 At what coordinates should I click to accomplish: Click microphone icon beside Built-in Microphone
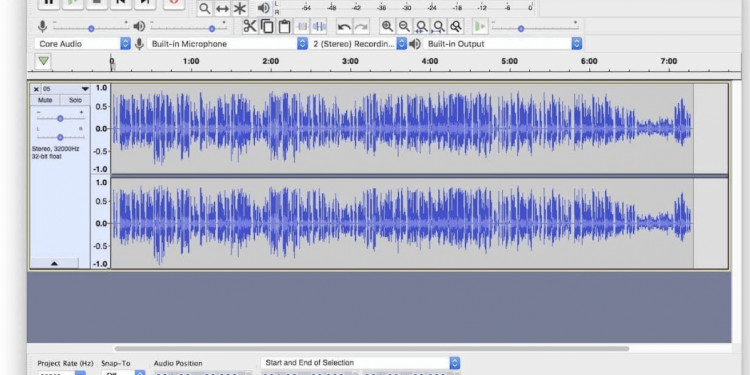[x=139, y=44]
